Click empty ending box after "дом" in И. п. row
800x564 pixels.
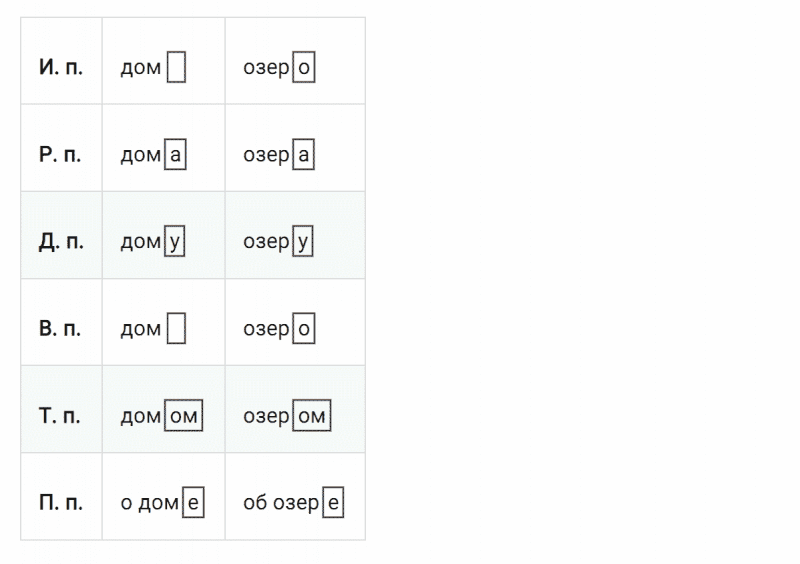click(x=176, y=68)
